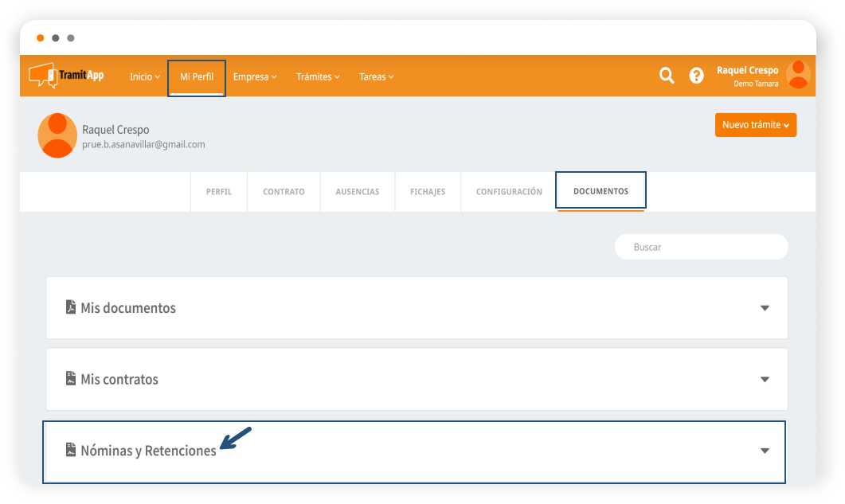Open the Empresa dropdown menu
The height and width of the screenshot is (504, 845).
pyautogui.click(x=254, y=77)
